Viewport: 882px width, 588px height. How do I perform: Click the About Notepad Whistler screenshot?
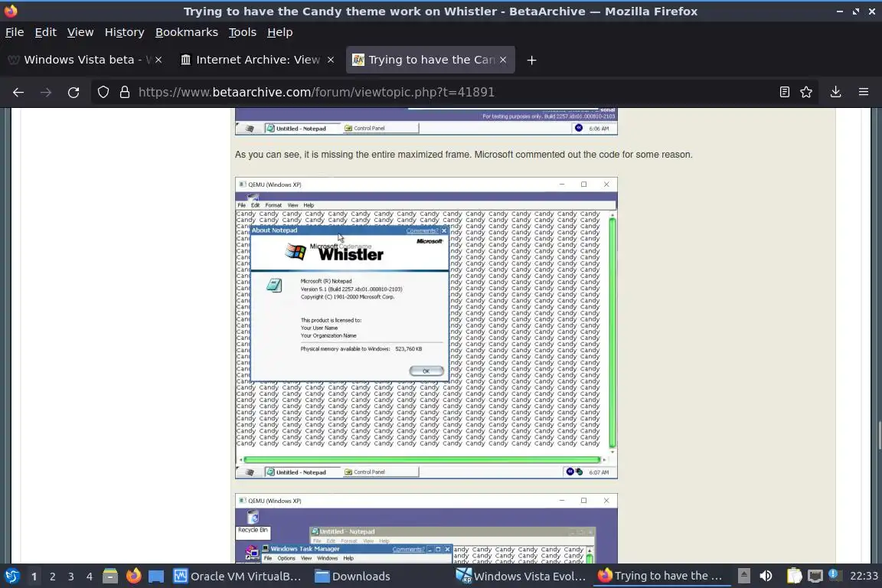(426, 328)
